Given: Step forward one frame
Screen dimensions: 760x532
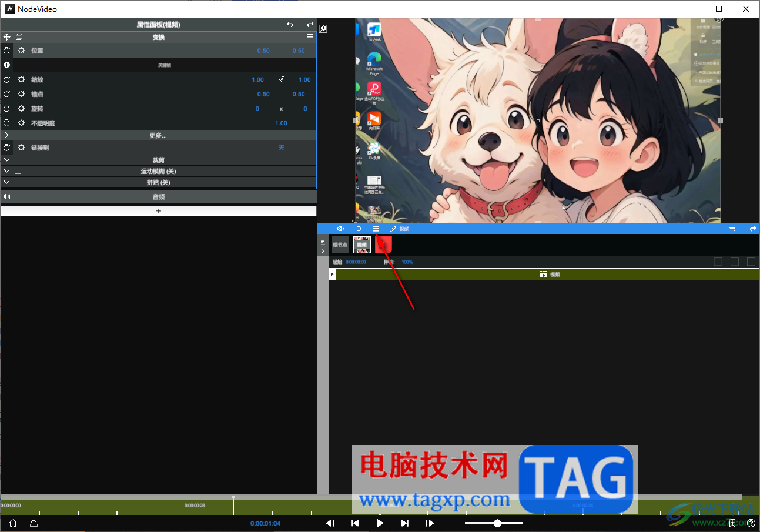Looking at the screenshot, I should click(x=430, y=523).
